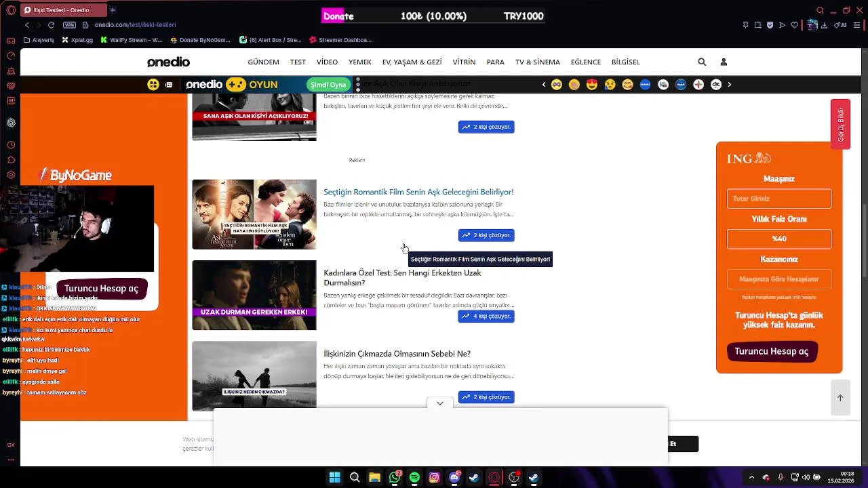Open the user profile icon in Onedio header
This screenshot has height=488, width=868.
pos(724,62)
